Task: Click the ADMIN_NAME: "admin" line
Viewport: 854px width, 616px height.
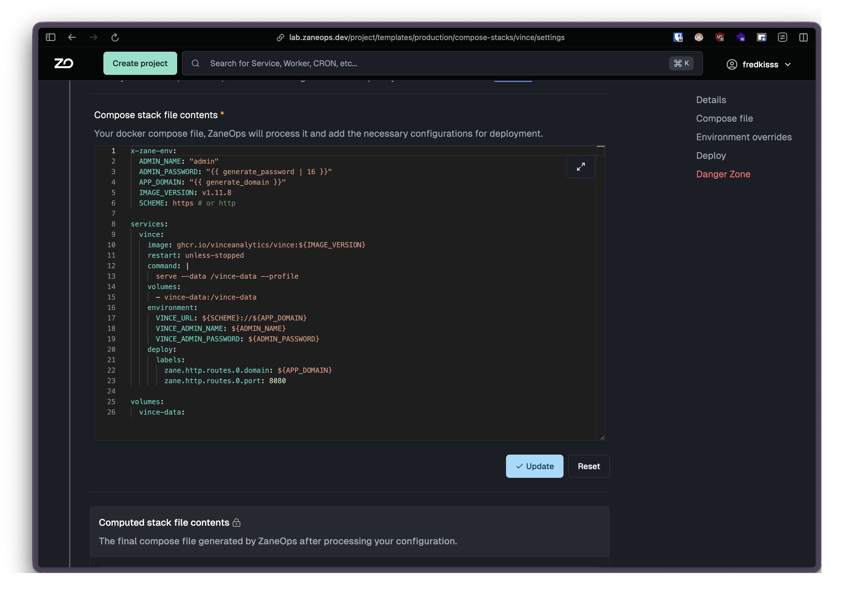Action: [178, 161]
